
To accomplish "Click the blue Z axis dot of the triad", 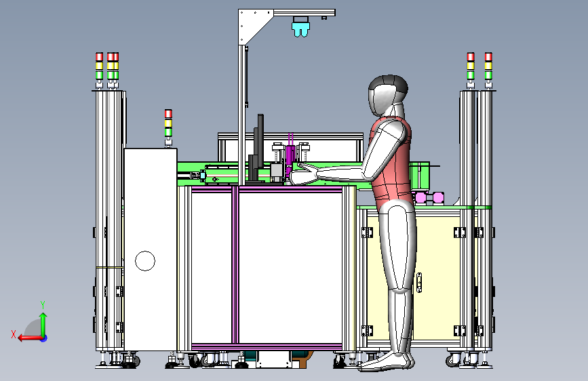I will pyautogui.click(x=44, y=338).
